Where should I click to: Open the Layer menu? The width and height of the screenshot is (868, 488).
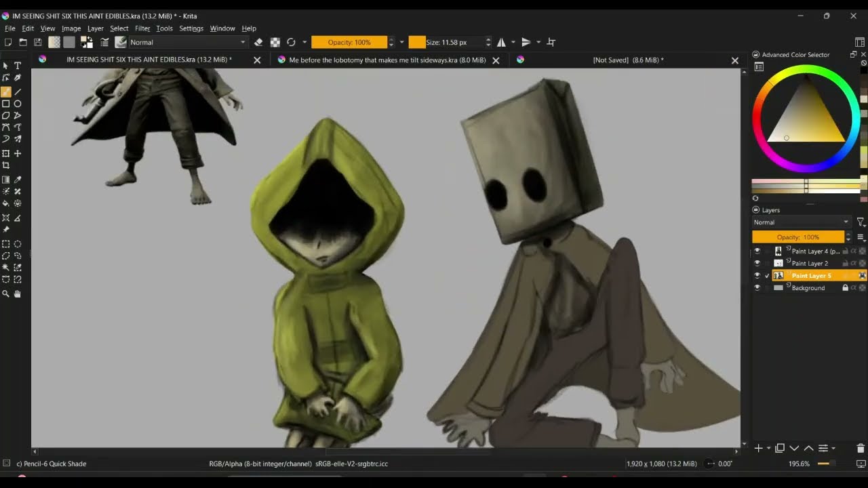click(95, 28)
